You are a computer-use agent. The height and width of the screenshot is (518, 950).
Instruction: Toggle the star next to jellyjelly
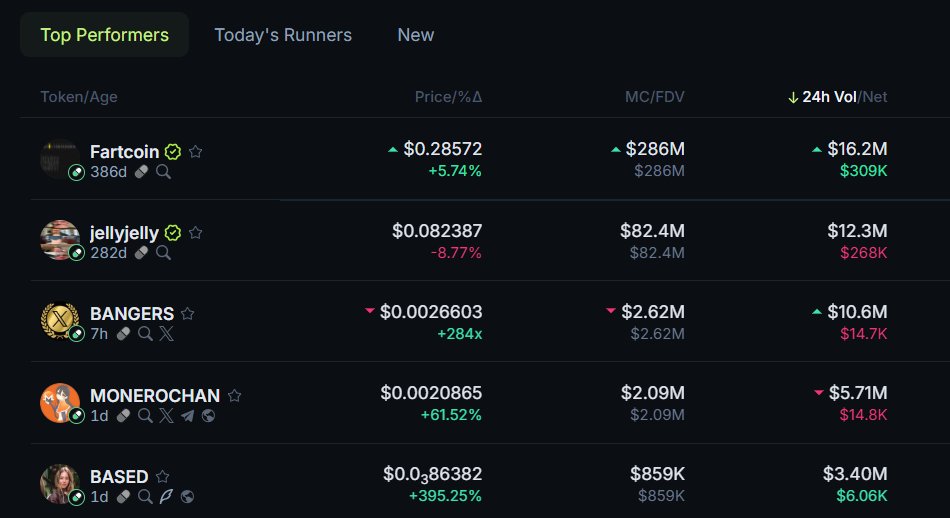click(196, 233)
